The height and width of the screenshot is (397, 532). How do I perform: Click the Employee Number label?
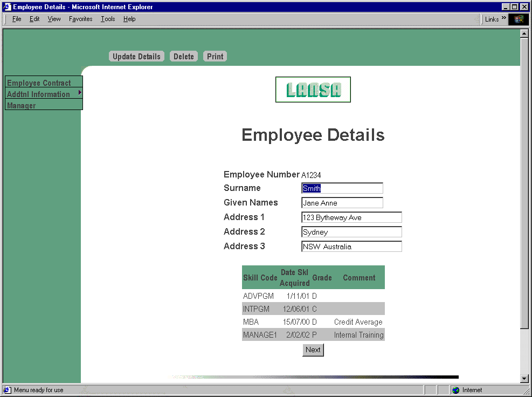(x=261, y=175)
